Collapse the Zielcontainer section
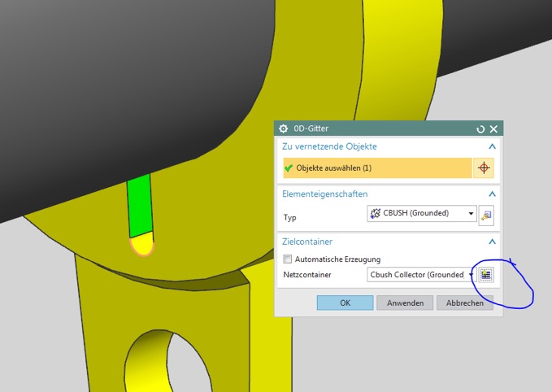The image size is (552, 392). click(492, 242)
